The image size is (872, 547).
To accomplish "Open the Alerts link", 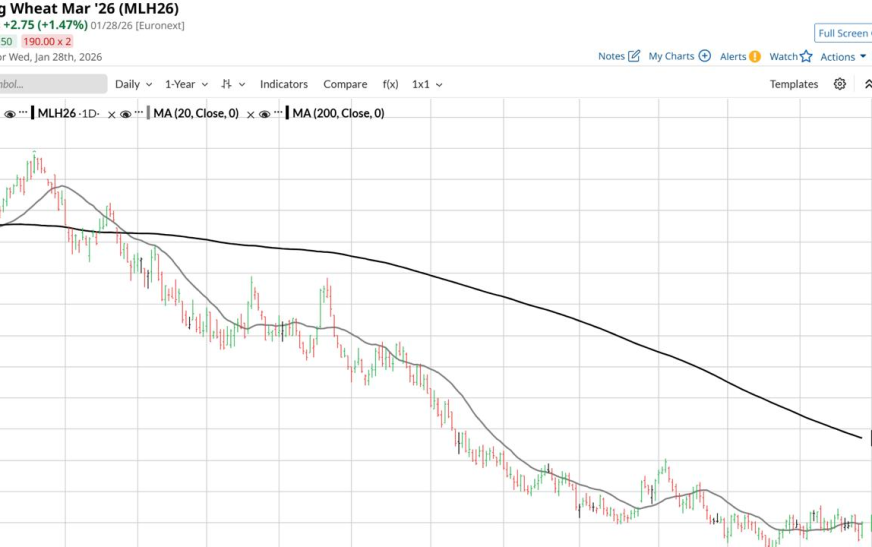I will click(x=733, y=56).
